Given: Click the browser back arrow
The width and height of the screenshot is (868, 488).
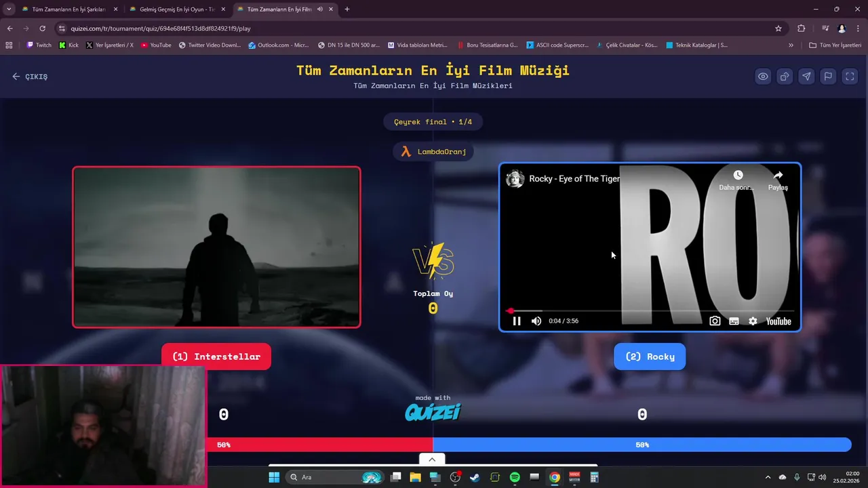Looking at the screenshot, I should pyautogui.click(x=9, y=28).
